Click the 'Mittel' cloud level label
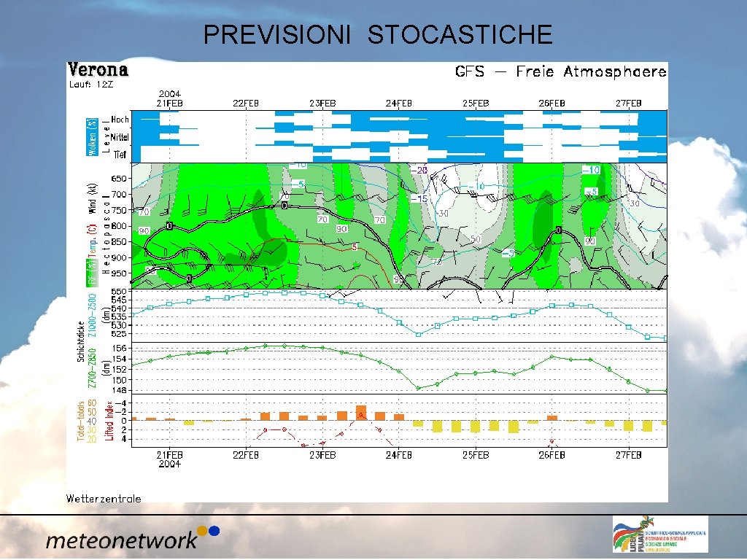This screenshot has width=747, height=560. pyautogui.click(x=120, y=137)
